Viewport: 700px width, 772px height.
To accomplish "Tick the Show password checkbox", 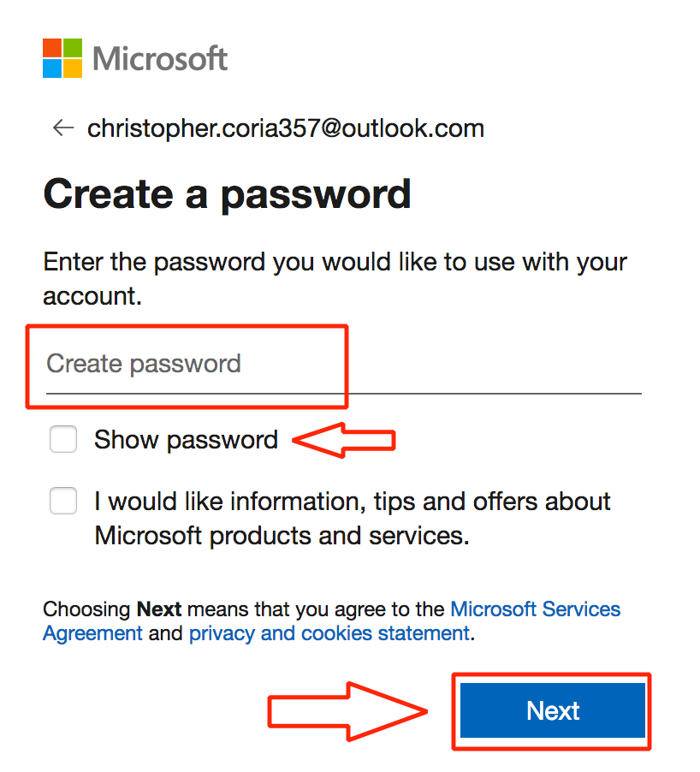I will tap(63, 439).
